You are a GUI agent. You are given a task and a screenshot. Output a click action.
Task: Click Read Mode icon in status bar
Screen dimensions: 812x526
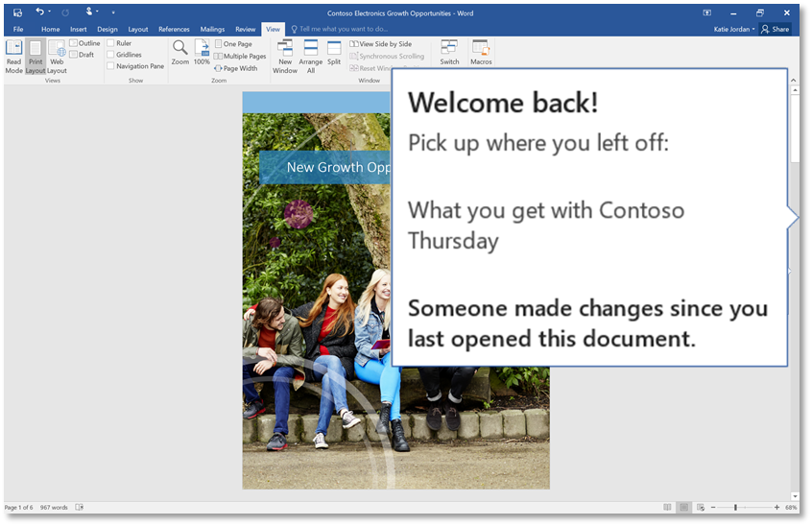click(x=667, y=508)
